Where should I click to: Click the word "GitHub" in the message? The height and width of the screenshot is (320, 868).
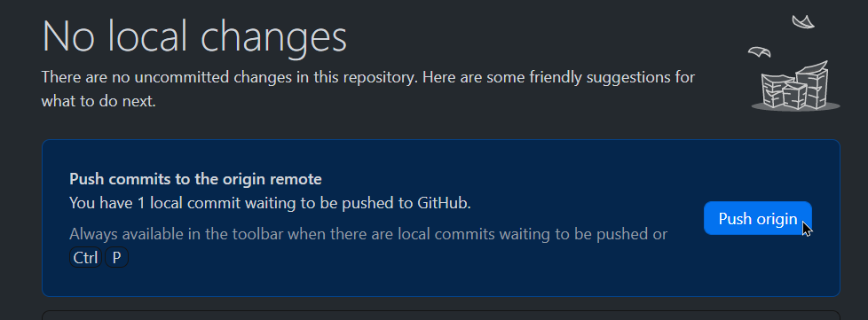pos(442,203)
